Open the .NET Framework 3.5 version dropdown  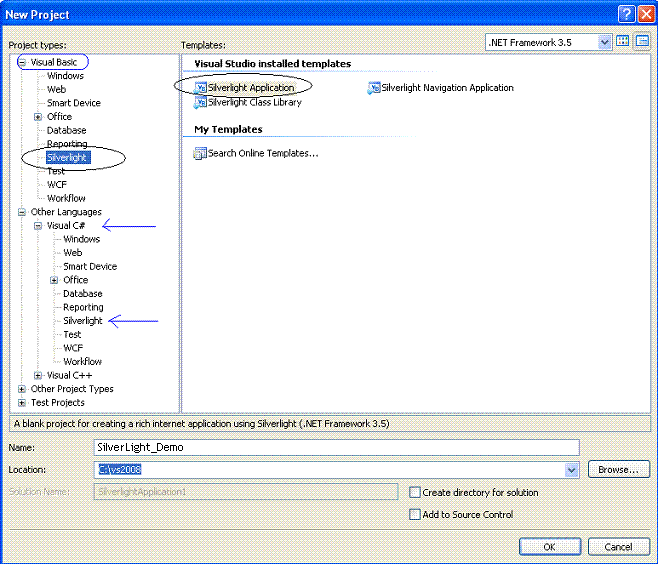(x=605, y=42)
